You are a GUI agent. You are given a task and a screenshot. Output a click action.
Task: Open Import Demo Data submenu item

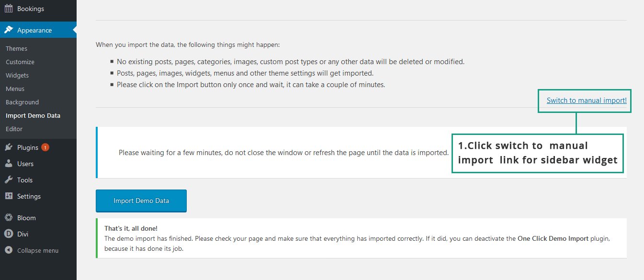(x=33, y=115)
